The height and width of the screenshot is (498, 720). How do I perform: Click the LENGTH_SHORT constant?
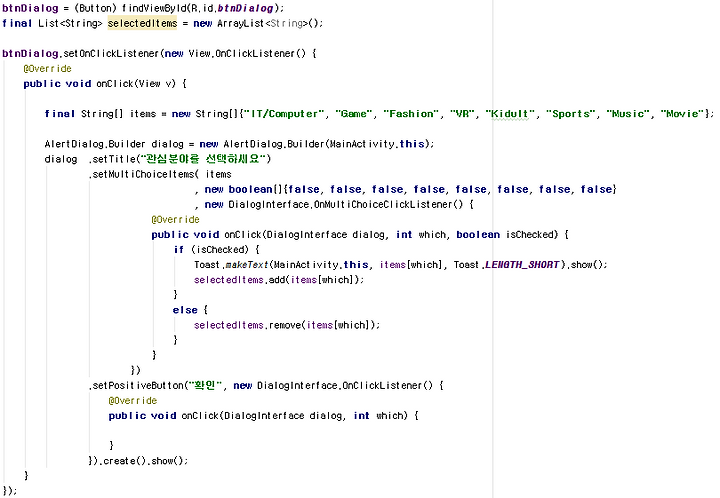tap(522, 264)
